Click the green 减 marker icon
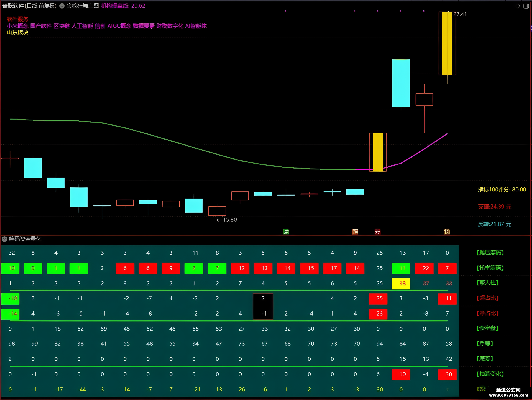The image size is (532, 400). point(286,232)
